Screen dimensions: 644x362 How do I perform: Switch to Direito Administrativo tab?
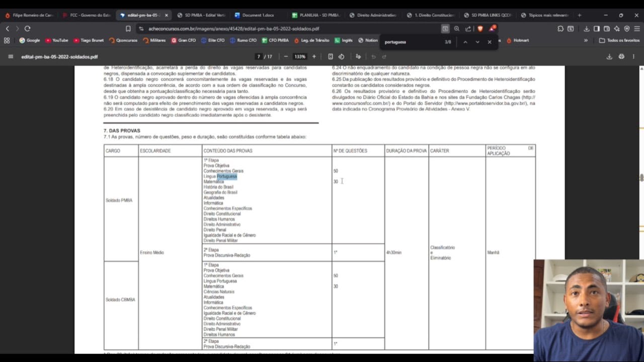click(373, 15)
